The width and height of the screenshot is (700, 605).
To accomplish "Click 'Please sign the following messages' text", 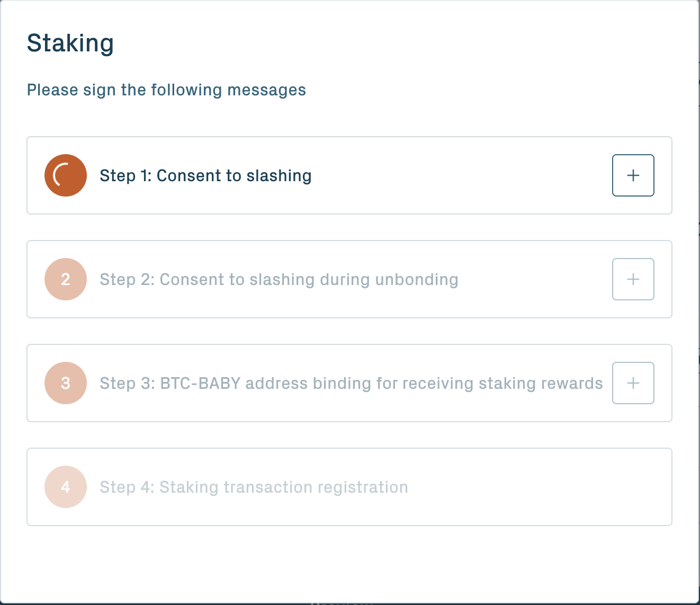I will tap(166, 90).
